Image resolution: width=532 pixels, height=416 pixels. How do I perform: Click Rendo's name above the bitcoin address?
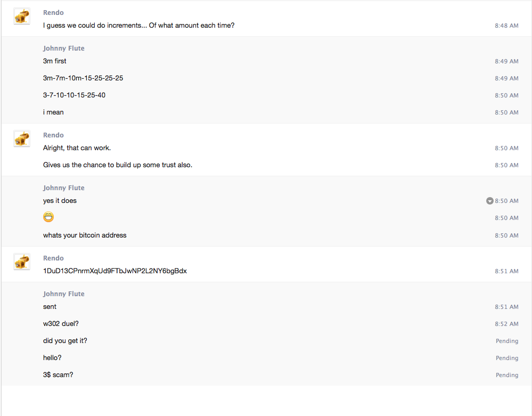pos(53,258)
